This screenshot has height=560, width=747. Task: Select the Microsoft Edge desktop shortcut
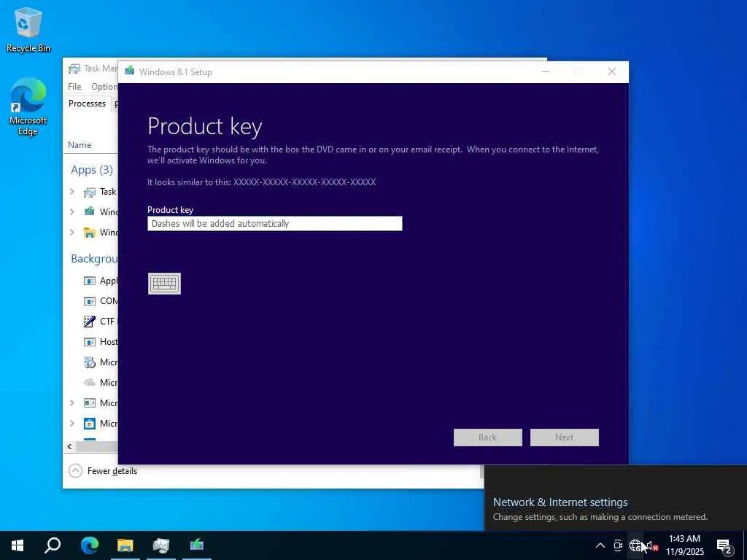(x=28, y=106)
